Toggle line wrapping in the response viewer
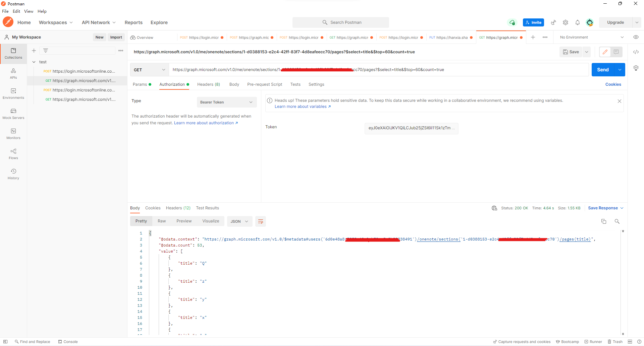Image resolution: width=644 pixels, height=346 pixels. 261,221
